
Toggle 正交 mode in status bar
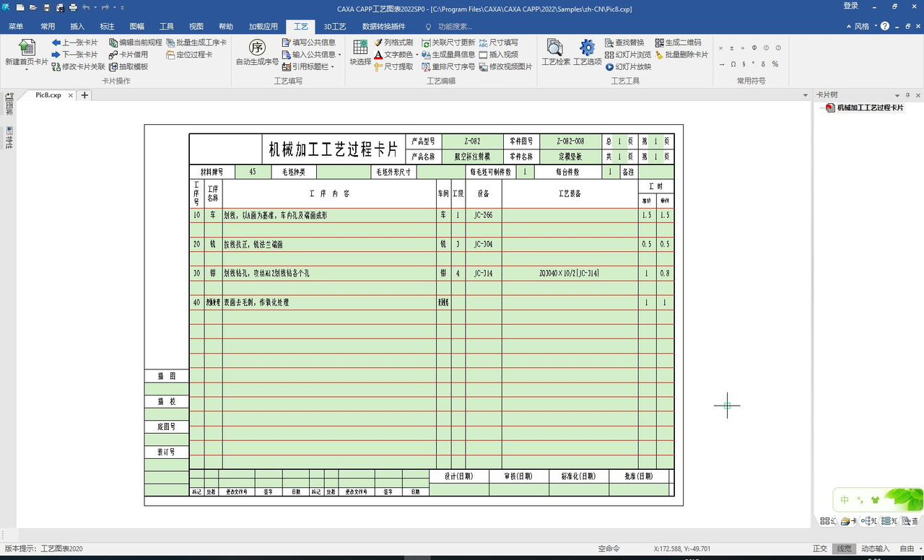pyautogui.click(x=820, y=548)
